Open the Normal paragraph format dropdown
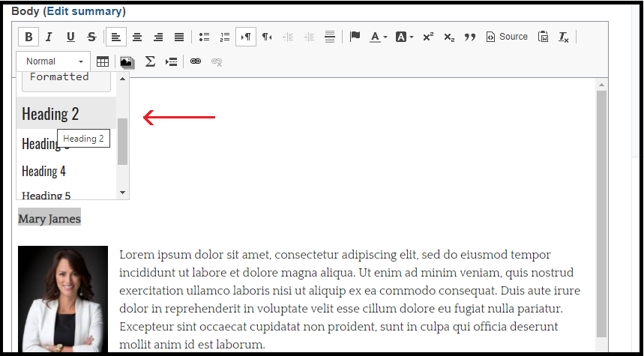Image resolution: width=644 pixels, height=356 pixels. [53, 61]
